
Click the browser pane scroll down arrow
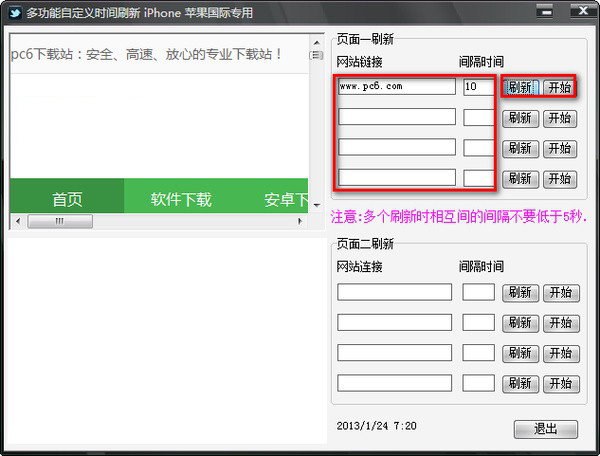pos(317,205)
